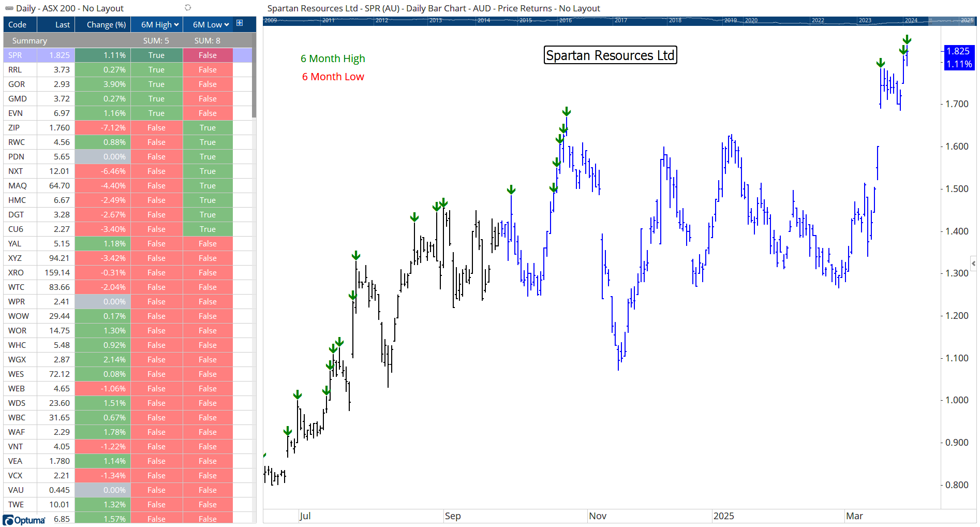Click WBC's last price 31.65
Viewport: 980px width, 527px height.
click(x=56, y=418)
